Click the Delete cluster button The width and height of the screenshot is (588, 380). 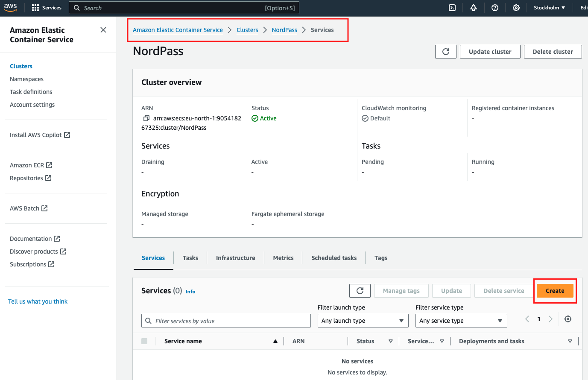click(553, 52)
